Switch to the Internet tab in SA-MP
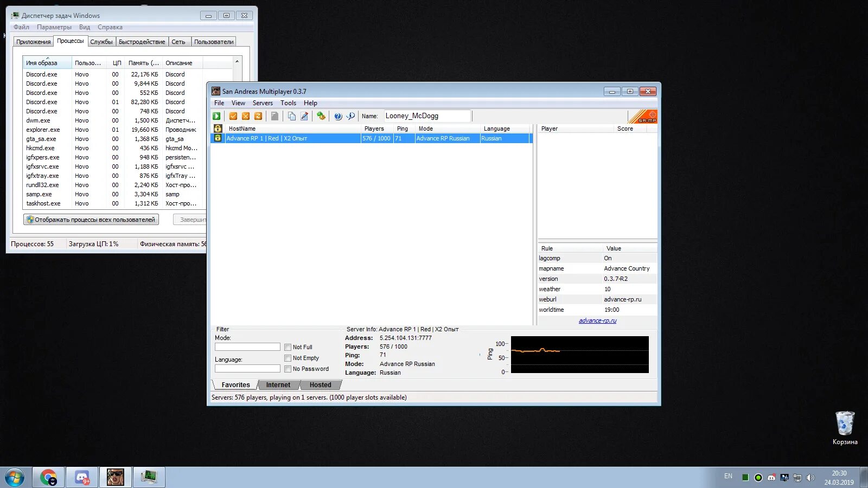 pos(278,385)
